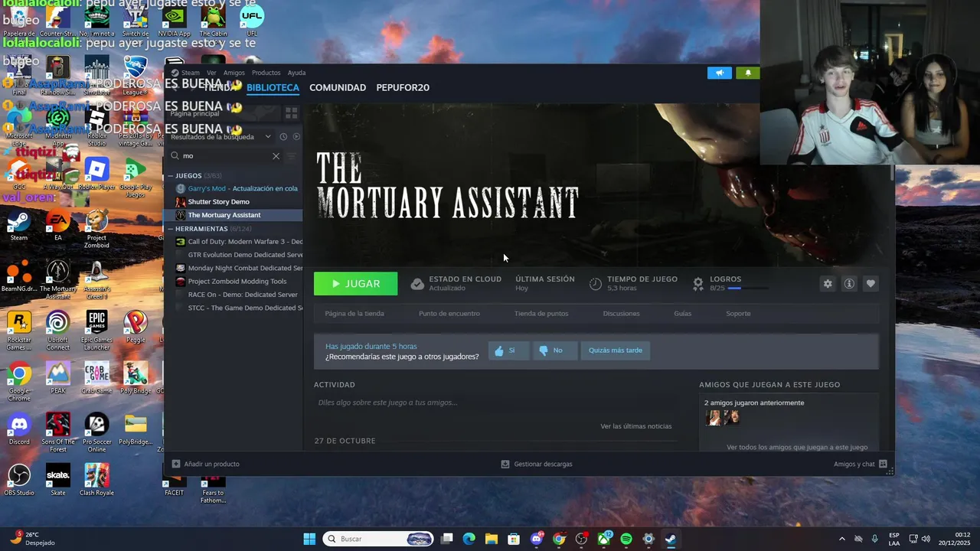
Task: Choose No on recommendation prompt
Action: (x=555, y=350)
